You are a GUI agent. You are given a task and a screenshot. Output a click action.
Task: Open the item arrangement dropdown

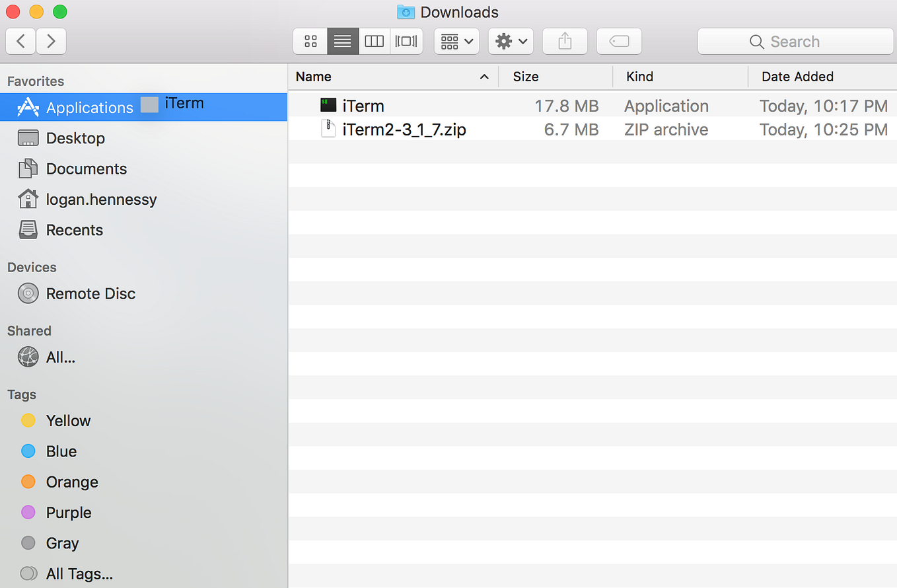point(457,42)
